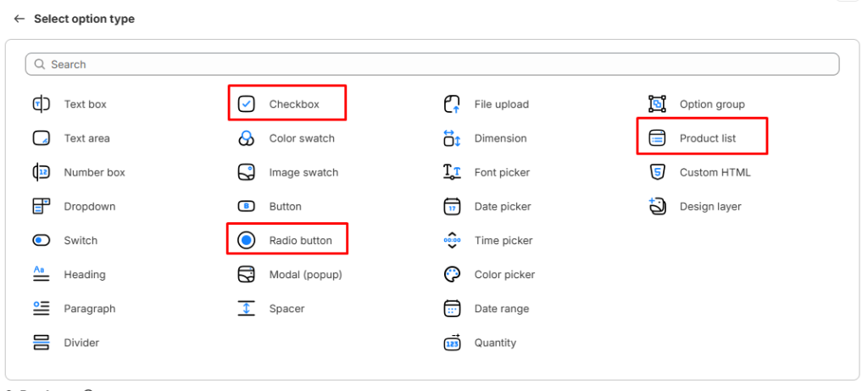The height and width of the screenshot is (391, 868).
Task: Choose the Custom HTML icon
Action: coord(657,172)
